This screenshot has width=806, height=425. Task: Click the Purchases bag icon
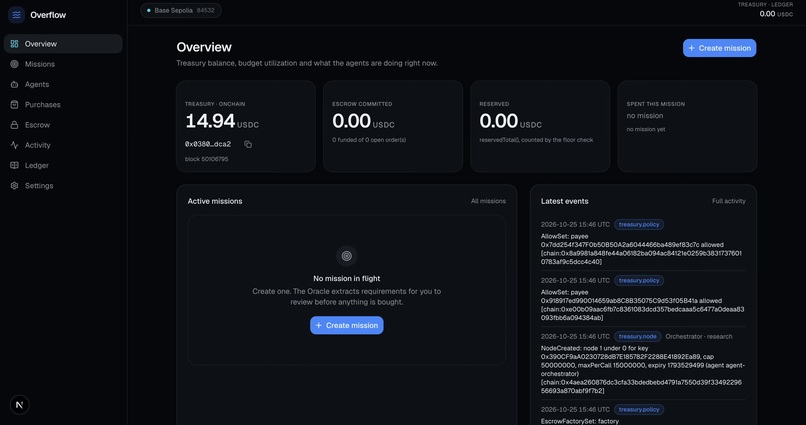(14, 104)
